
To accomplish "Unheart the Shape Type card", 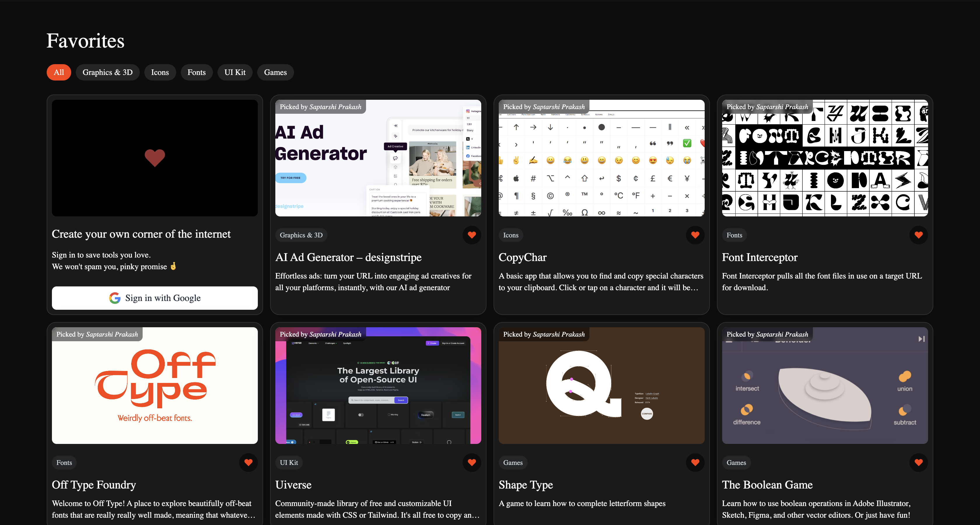I will (695, 463).
